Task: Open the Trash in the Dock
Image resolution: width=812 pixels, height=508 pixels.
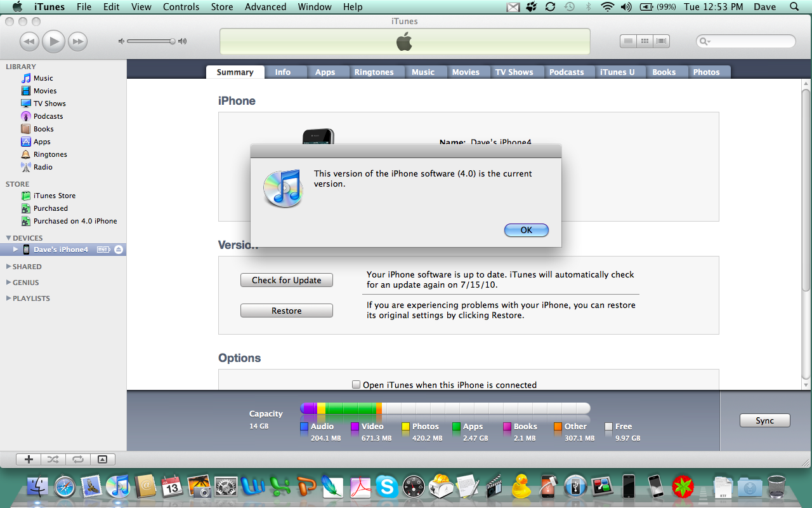Action: click(x=776, y=487)
